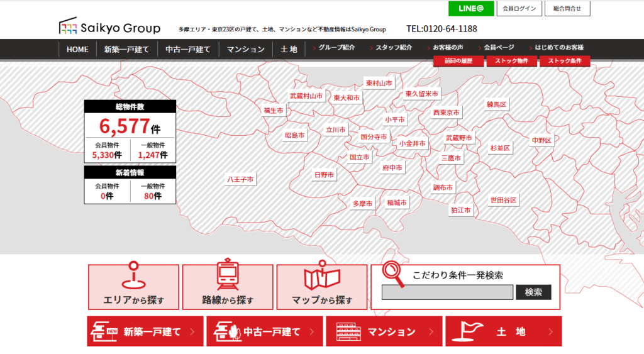Click the flag icon on 土地 banner
The width and height of the screenshot is (644, 354).
pos(467,331)
